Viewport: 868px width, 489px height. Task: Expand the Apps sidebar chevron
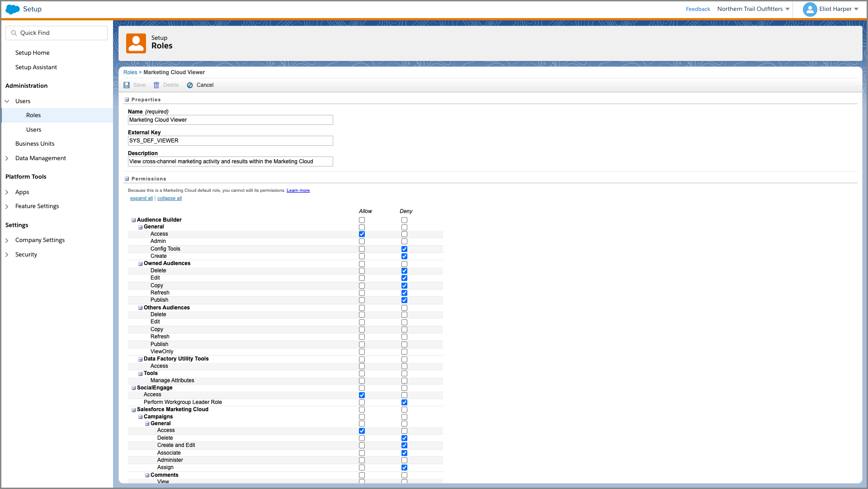pyautogui.click(x=7, y=192)
